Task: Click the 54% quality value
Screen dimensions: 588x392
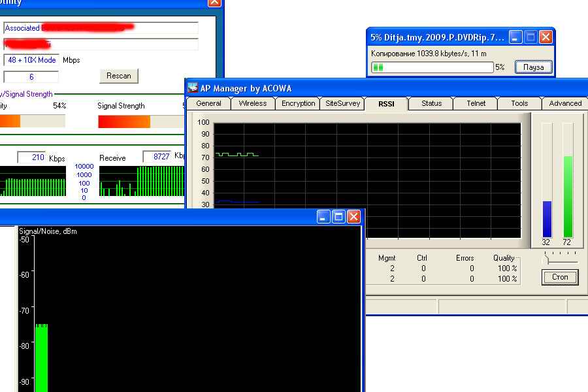Action: pyautogui.click(x=59, y=106)
